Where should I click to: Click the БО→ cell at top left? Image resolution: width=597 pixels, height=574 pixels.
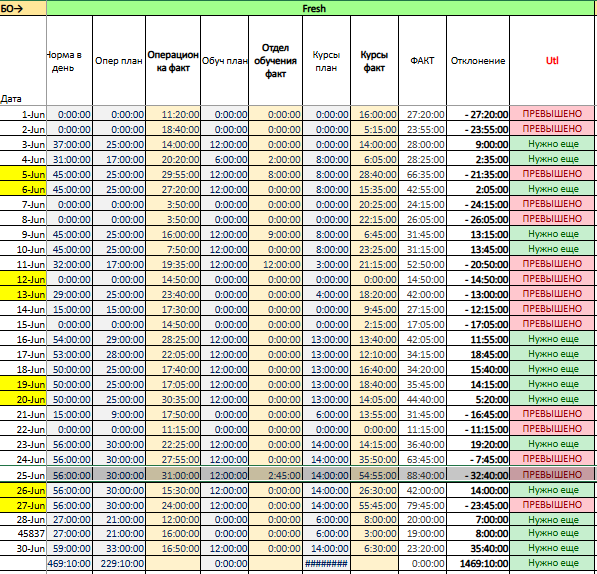click(23, 8)
